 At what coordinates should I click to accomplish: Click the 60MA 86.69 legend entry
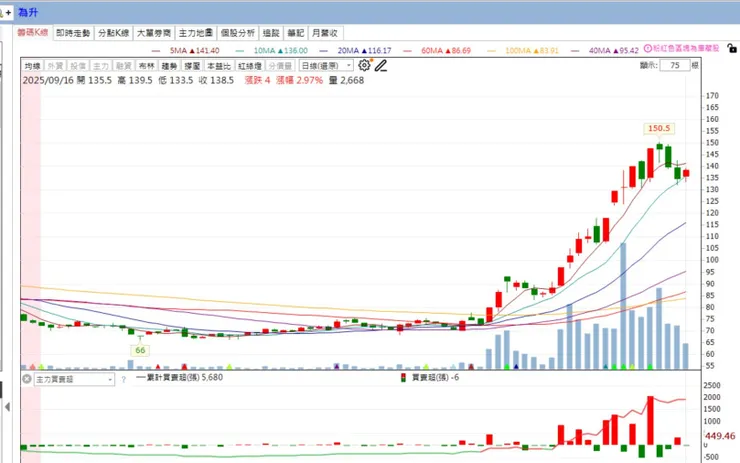click(x=437, y=51)
